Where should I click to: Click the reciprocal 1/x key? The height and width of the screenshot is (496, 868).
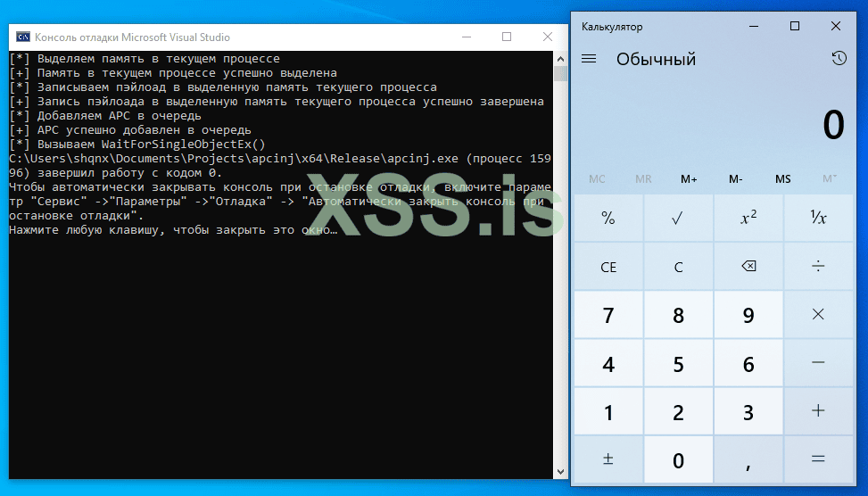[818, 218]
